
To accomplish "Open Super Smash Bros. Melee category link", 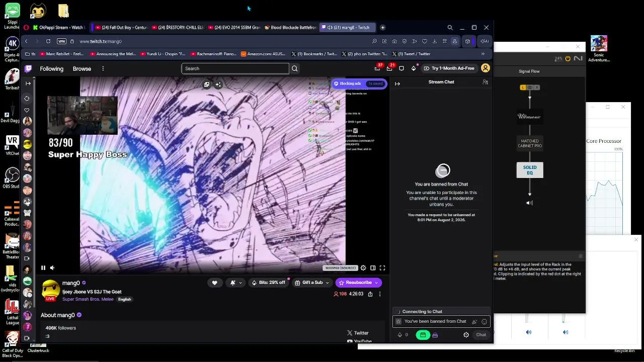I will coord(88,299).
